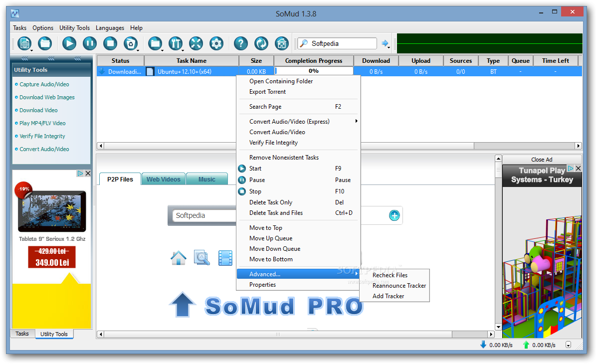Choose Export Torrent from context menu
The image size is (597, 364).
tap(268, 92)
